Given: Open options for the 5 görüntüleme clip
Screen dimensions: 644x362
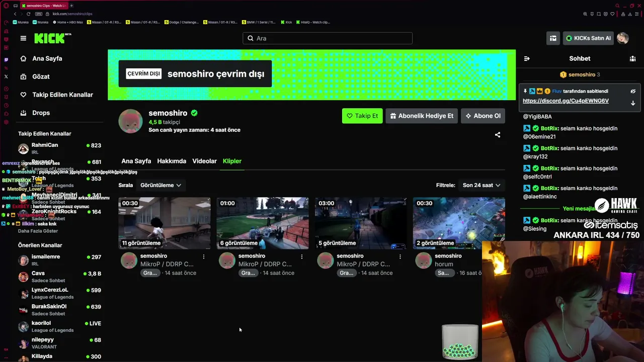Looking at the screenshot, I should 400,256.
